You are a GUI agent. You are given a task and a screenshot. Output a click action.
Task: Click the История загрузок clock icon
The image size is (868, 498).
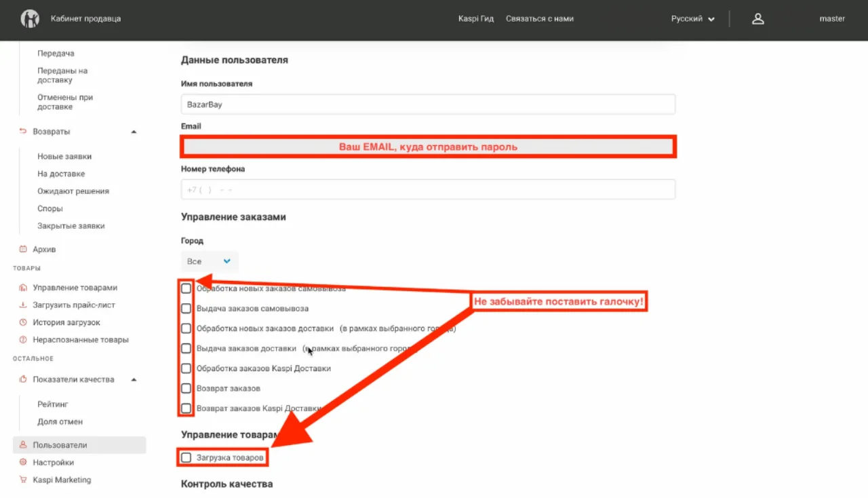23,323
